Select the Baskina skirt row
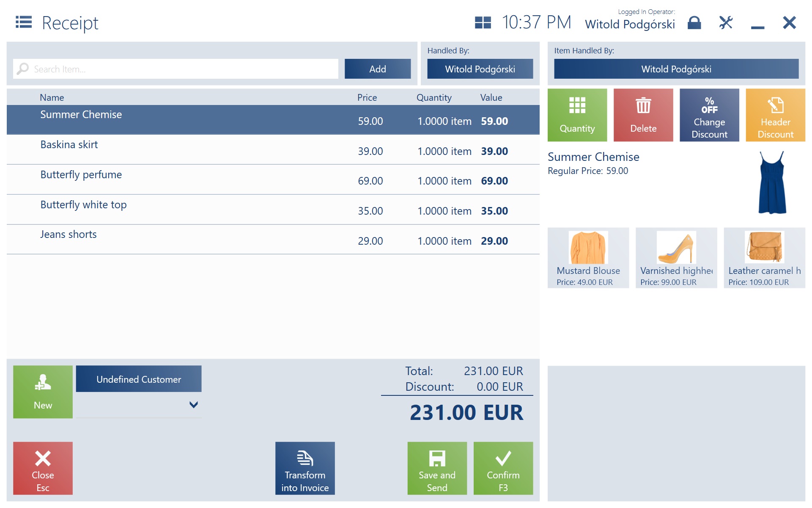Screen dimensions: 812x508 tap(273, 150)
